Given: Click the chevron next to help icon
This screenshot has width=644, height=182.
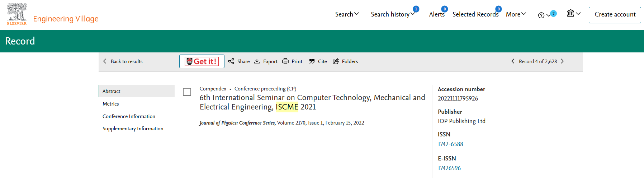Looking at the screenshot, I should [548, 15].
